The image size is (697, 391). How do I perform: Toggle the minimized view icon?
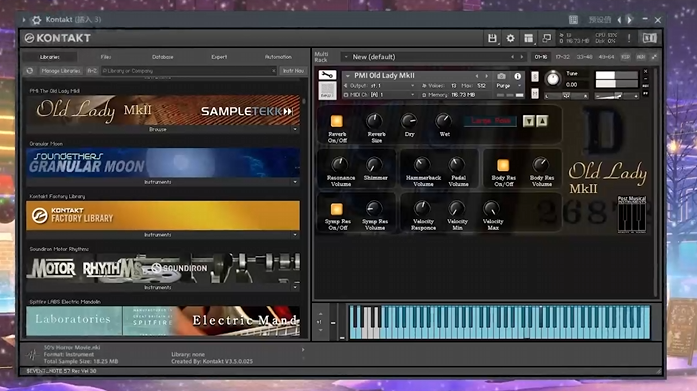click(546, 38)
